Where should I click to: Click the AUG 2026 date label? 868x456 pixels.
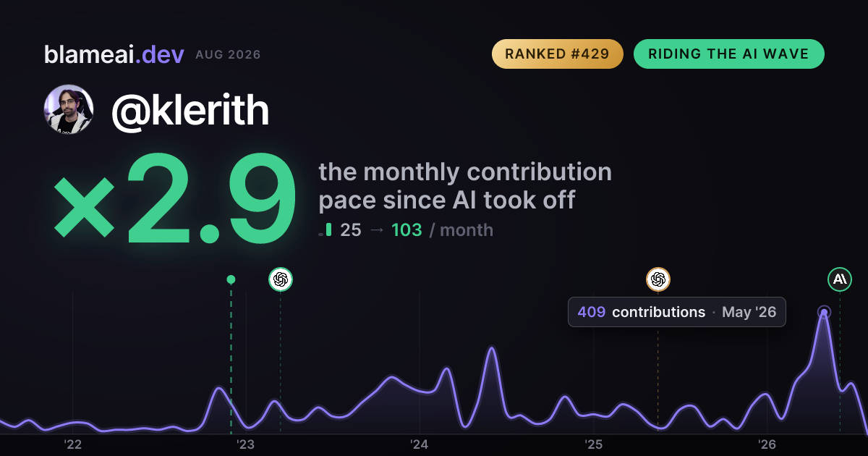pos(228,55)
